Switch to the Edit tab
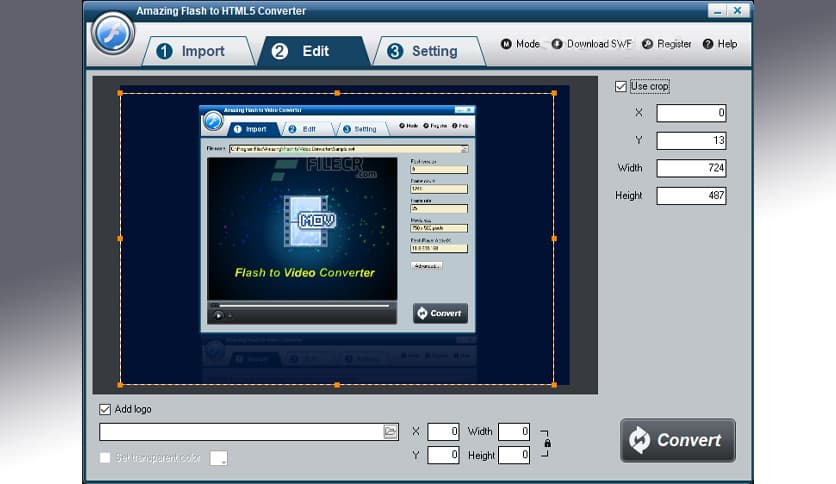 click(314, 51)
